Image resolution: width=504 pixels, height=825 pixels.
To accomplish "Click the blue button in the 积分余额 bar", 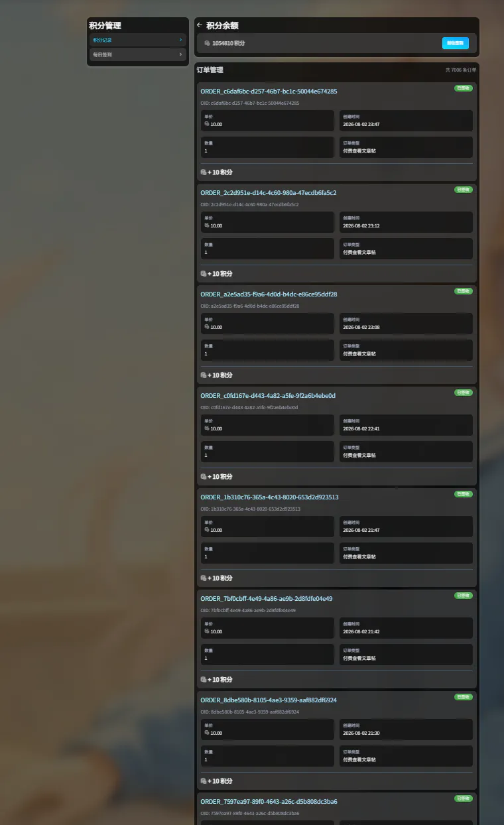I will (x=456, y=43).
